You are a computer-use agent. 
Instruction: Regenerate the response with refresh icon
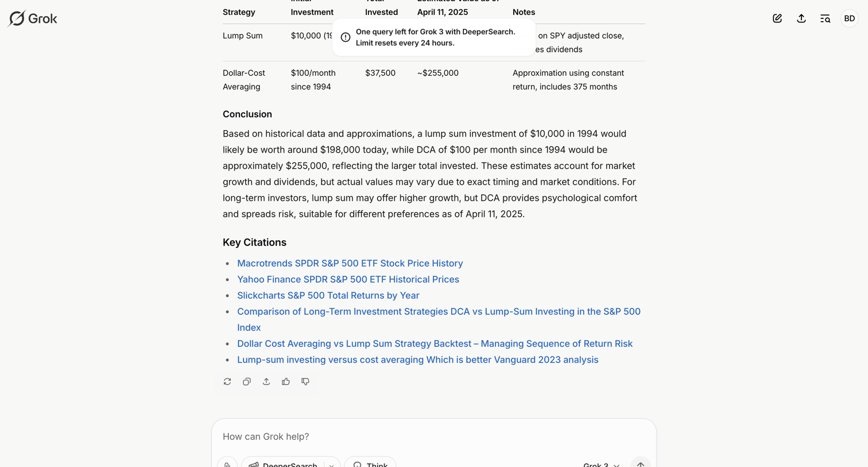tap(227, 382)
